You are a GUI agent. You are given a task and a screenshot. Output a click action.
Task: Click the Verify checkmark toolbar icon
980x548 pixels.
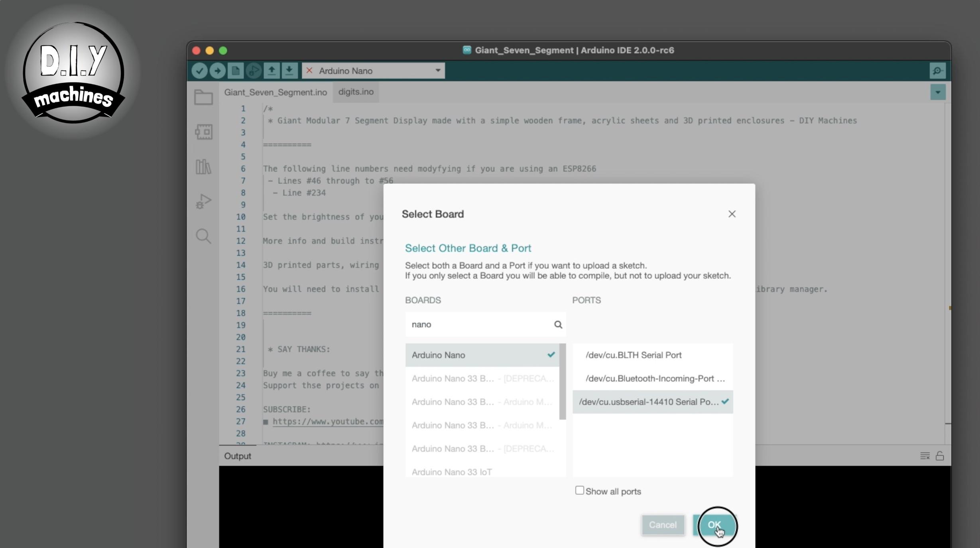(199, 71)
